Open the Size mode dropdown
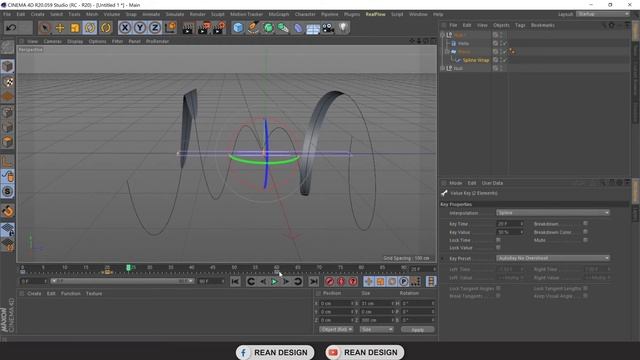The width and height of the screenshot is (640, 360). pos(376,329)
